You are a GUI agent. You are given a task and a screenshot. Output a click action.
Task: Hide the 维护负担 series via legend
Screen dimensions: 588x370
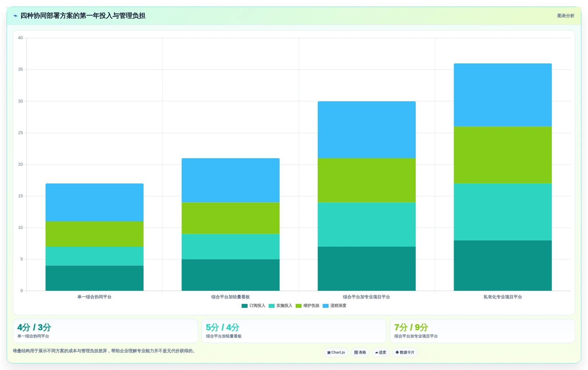click(307, 306)
